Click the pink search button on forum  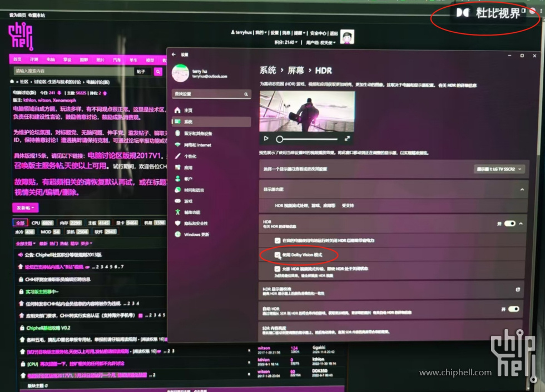[158, 72]
